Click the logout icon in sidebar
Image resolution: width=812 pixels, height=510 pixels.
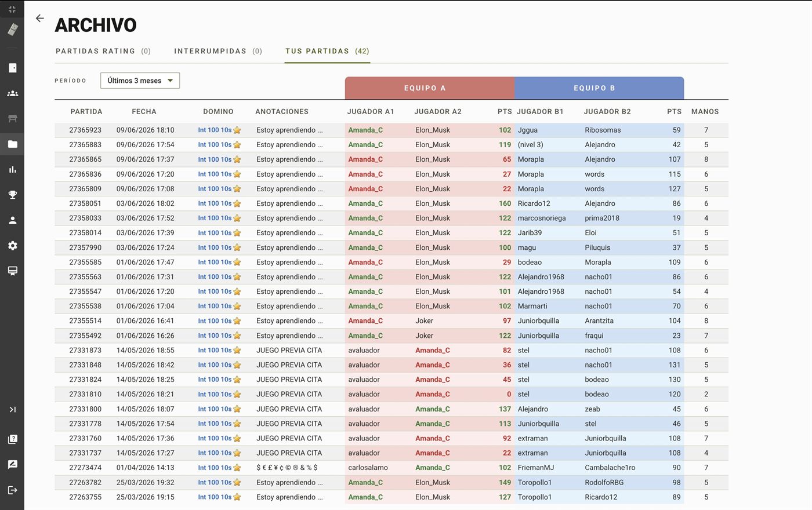(12, 490)
